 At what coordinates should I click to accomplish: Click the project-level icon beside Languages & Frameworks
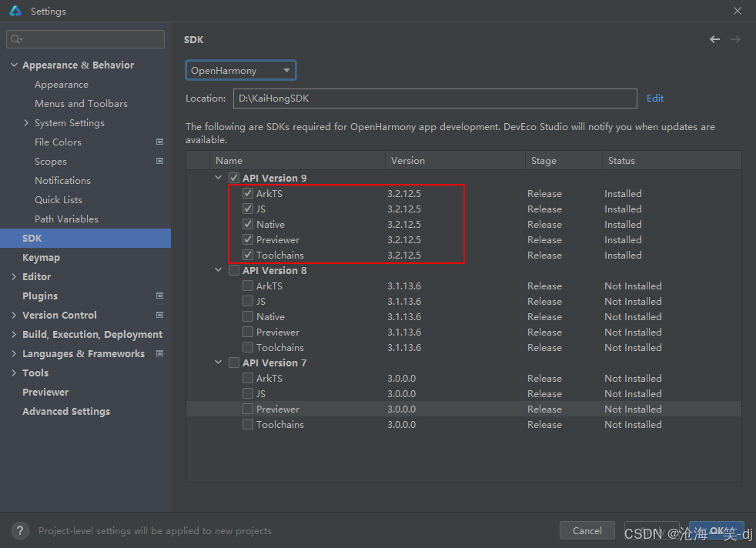coord(159,353)
